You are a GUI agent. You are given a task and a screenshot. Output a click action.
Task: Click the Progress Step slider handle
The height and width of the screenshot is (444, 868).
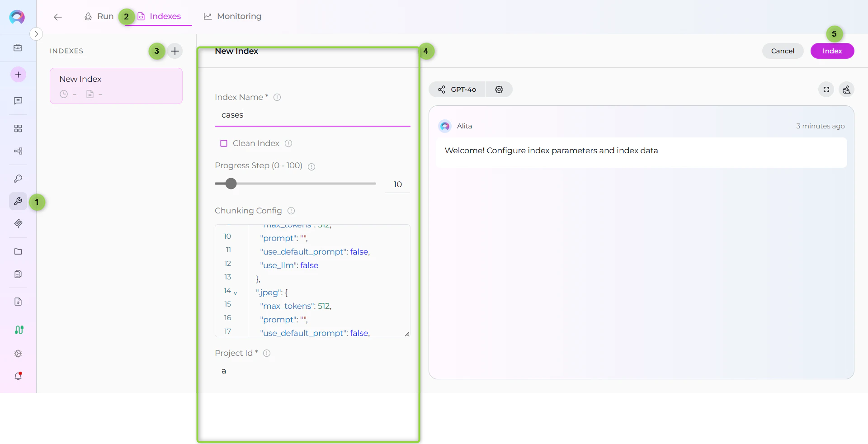231,184
